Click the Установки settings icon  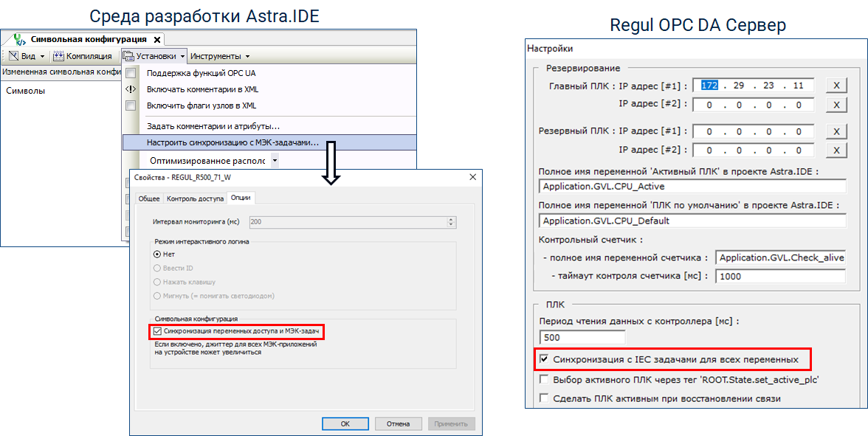coord(128,56)
